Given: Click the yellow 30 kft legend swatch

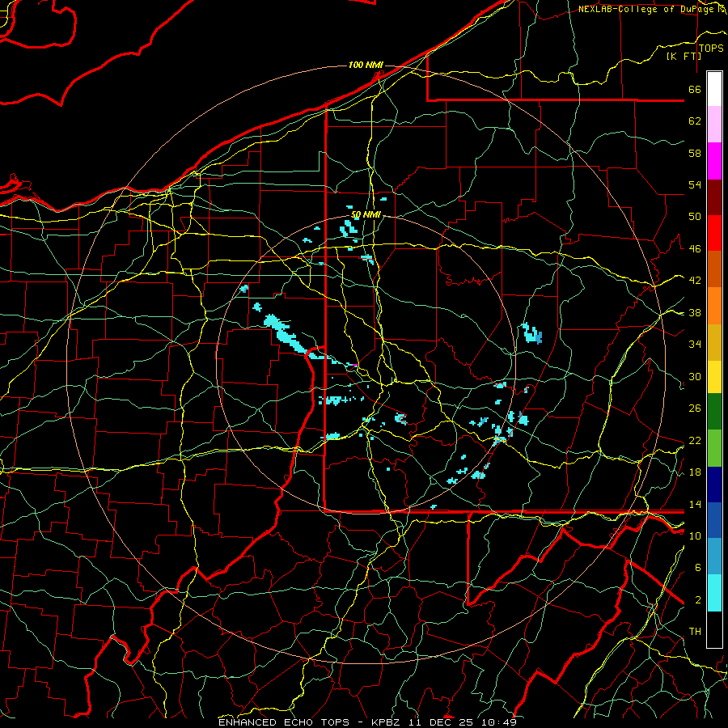Looking at the screenshot, I should coord(714,377).
